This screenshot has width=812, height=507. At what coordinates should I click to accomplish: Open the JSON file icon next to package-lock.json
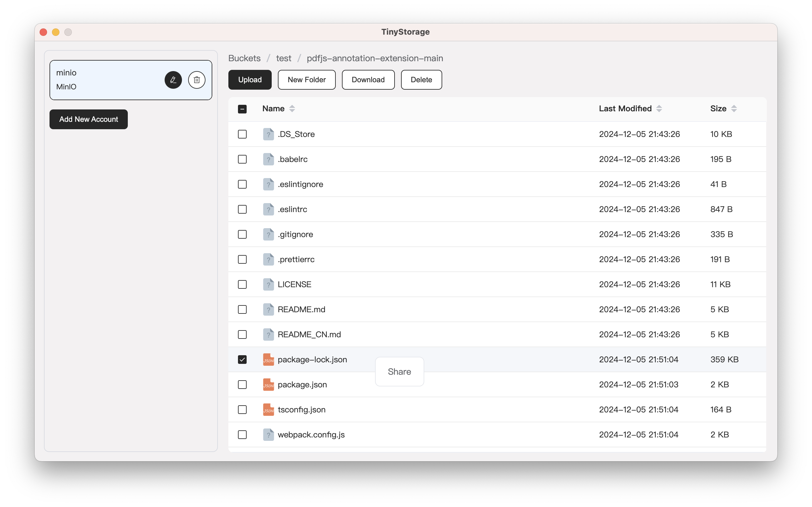pyautogui.click(x=269, y=360)
